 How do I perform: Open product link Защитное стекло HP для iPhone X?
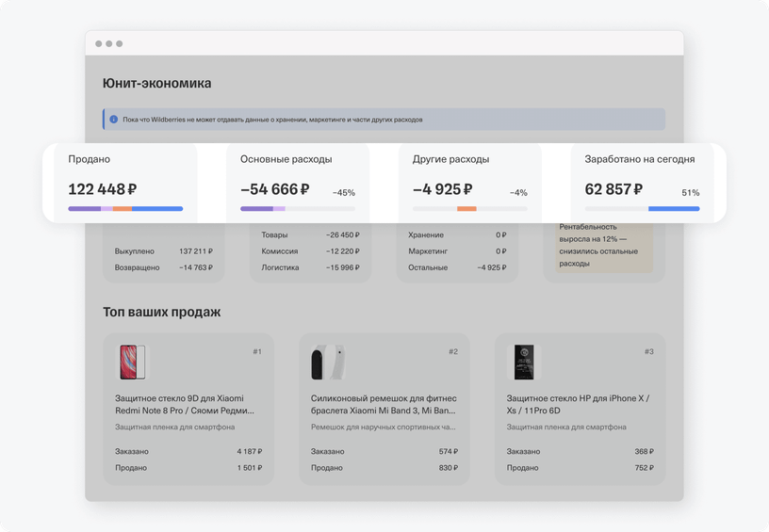pos(578,404)
